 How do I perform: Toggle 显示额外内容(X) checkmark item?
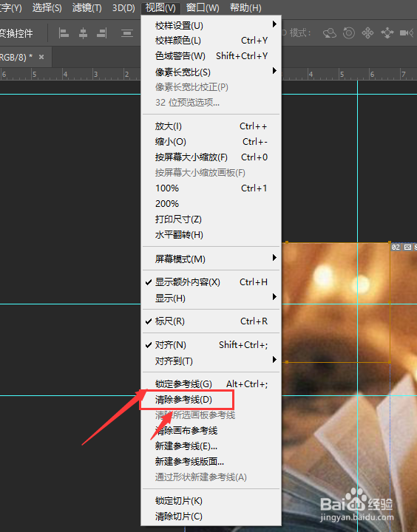(x=211, y=282)
